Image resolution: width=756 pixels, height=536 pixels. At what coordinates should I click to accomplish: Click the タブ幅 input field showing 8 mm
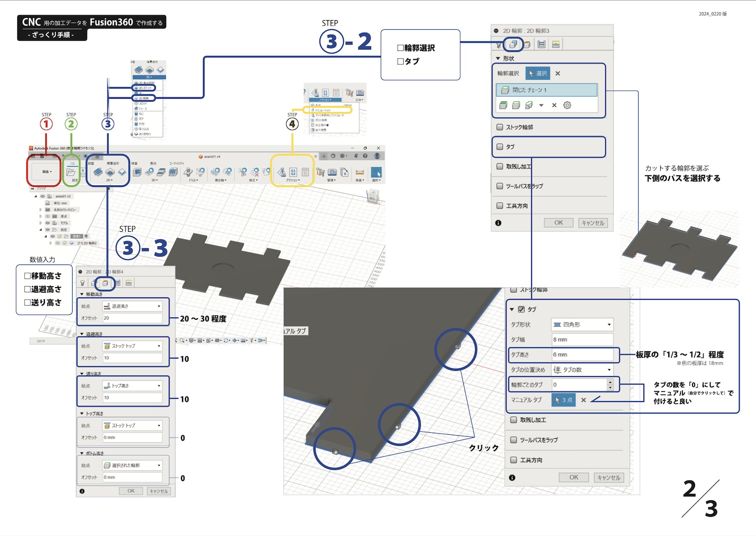[582, 340]
